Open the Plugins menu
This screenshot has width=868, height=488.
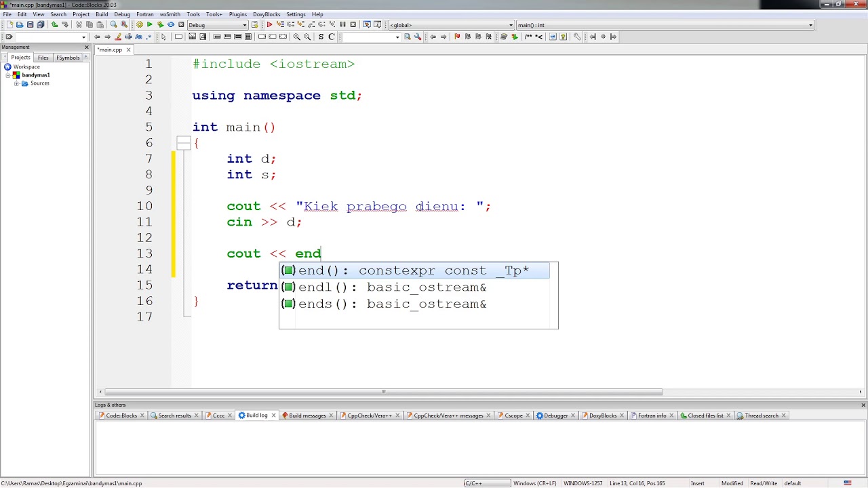coord(238,14)
